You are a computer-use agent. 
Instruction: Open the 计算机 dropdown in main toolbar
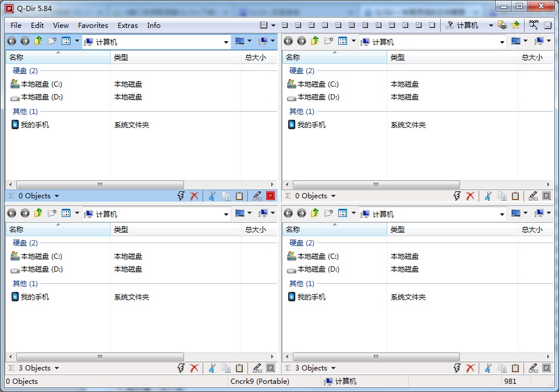point(491,25)
